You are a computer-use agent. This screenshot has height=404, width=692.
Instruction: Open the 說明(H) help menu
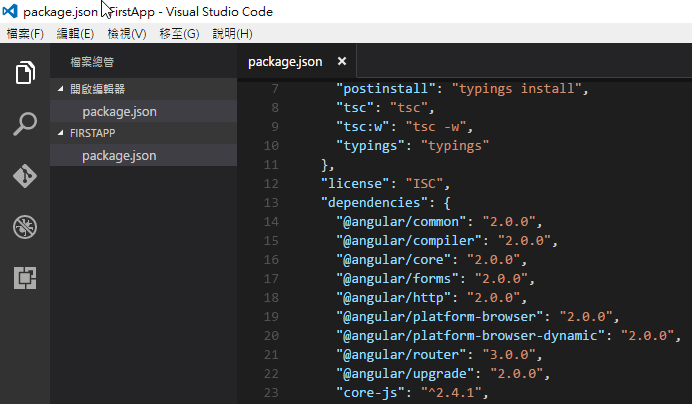tap(232, 34)
